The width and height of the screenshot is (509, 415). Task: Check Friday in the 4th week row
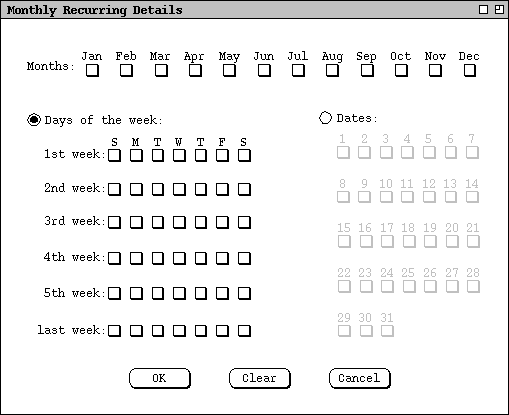point(222,258)
